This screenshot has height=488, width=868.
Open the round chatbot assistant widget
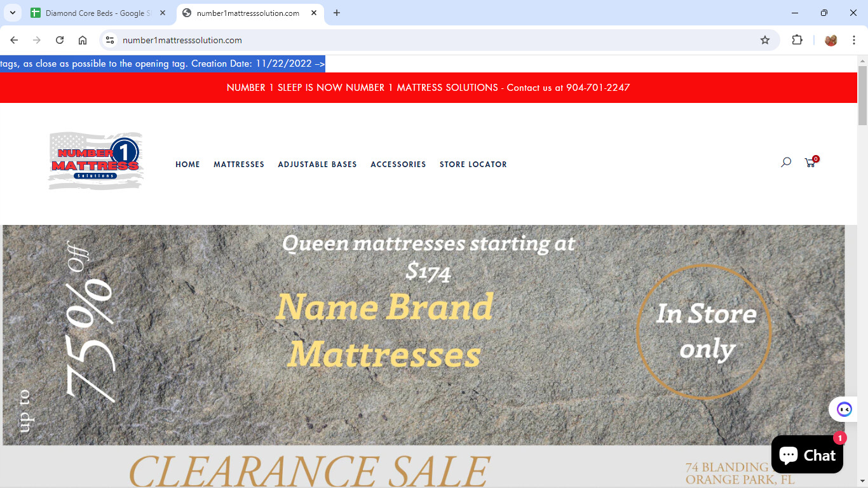click(x=844, y=409)
